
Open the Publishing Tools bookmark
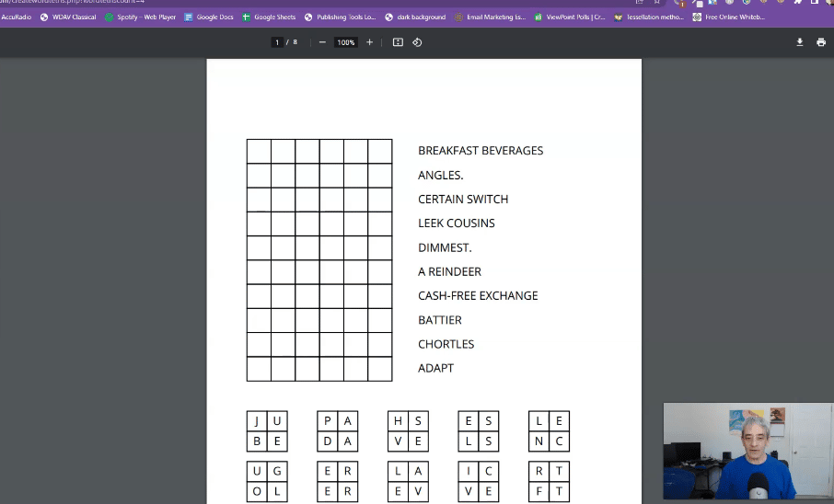click(x=341, y=17)
